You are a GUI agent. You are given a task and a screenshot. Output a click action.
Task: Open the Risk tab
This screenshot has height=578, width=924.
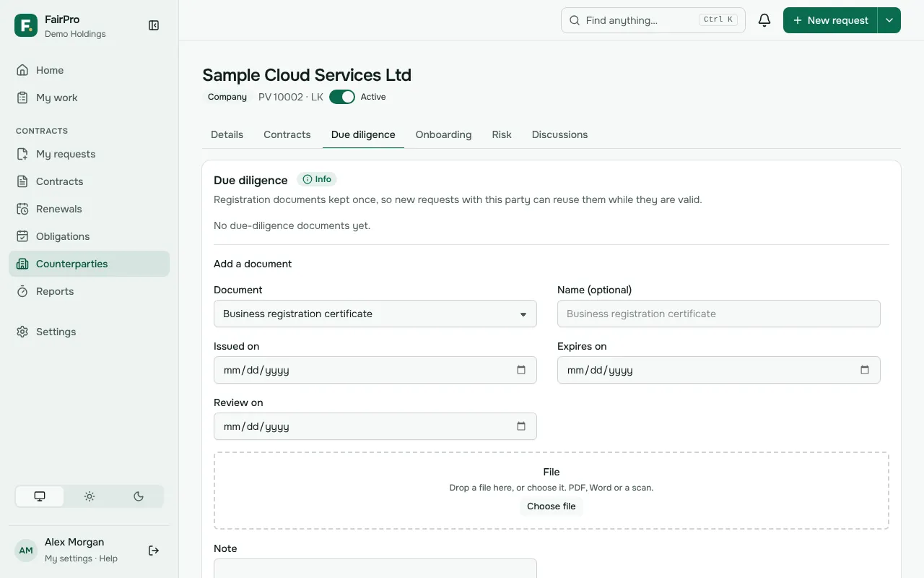(x=502, y=134)
